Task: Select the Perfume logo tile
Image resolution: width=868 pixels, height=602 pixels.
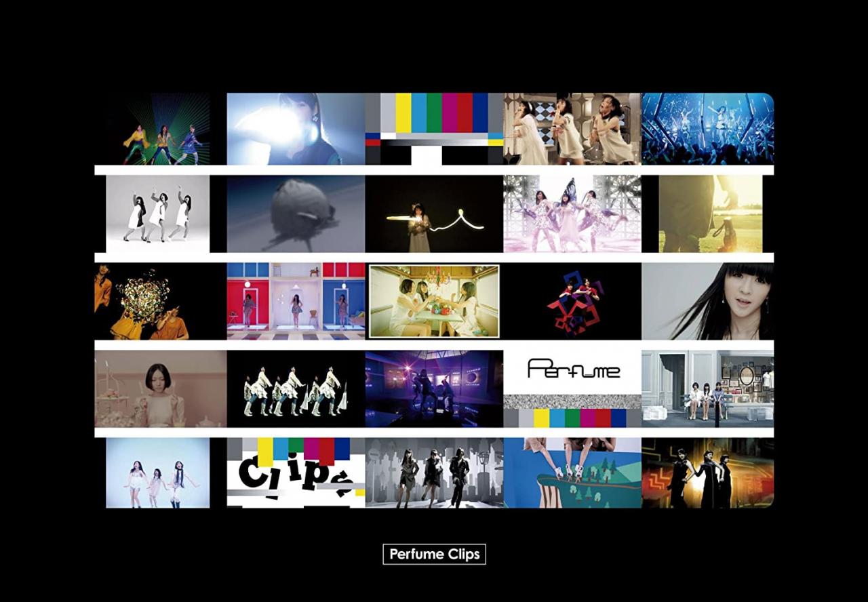Action: (x=572, y=371)
